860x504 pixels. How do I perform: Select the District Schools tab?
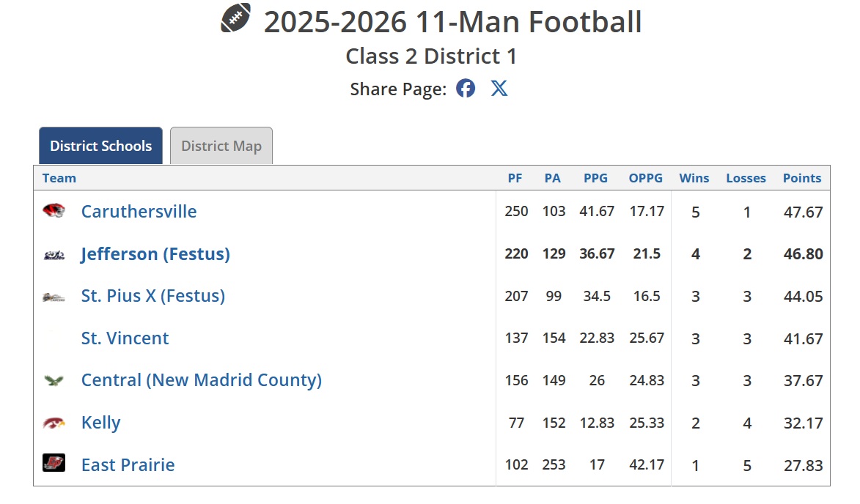(100, 146)
